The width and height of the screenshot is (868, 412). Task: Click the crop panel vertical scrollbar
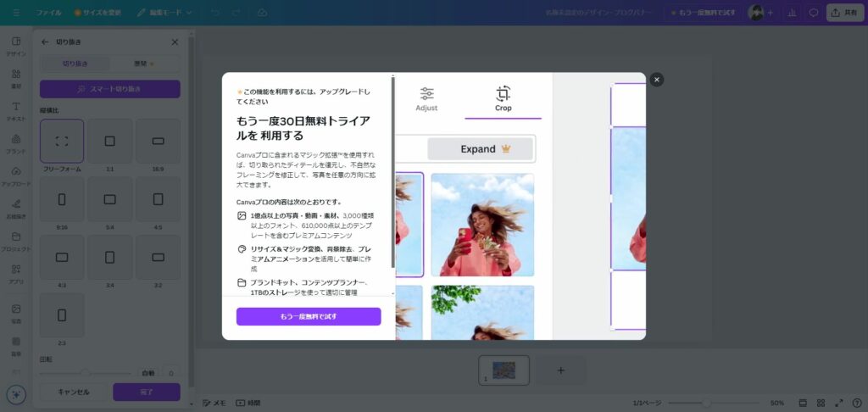point(192,210)
